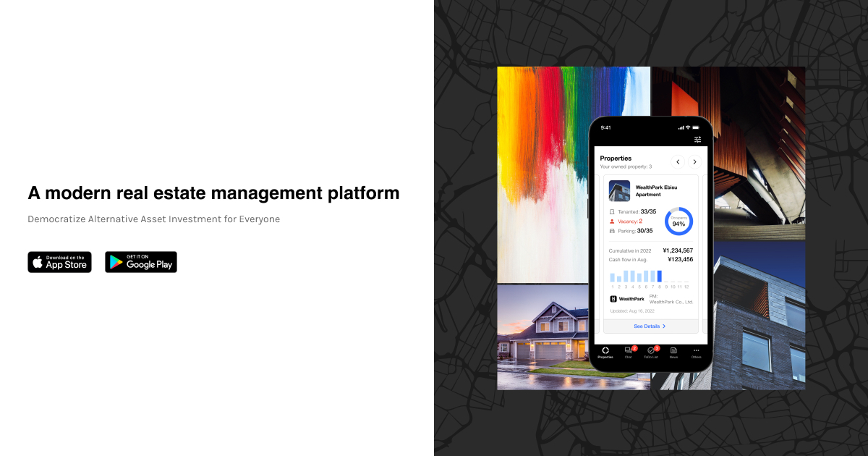Click the Google Play download badge
Screen dimensions: 868x456
pyautogui.click(x=141, y=262)
